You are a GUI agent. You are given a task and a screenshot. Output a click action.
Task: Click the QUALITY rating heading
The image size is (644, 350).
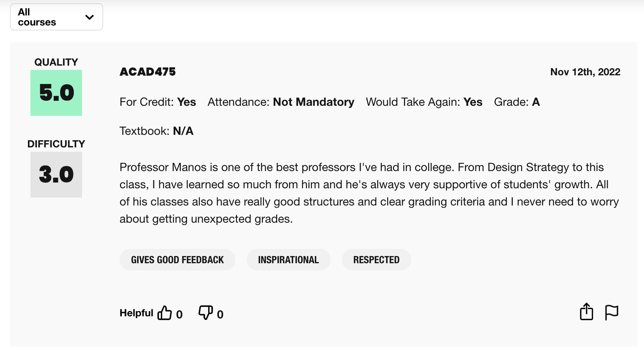point(56,62)
